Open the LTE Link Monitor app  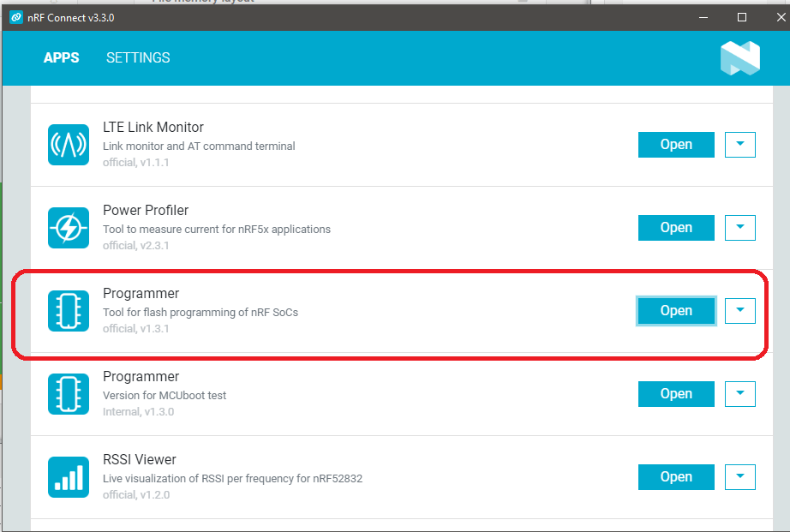click(676, 145)
